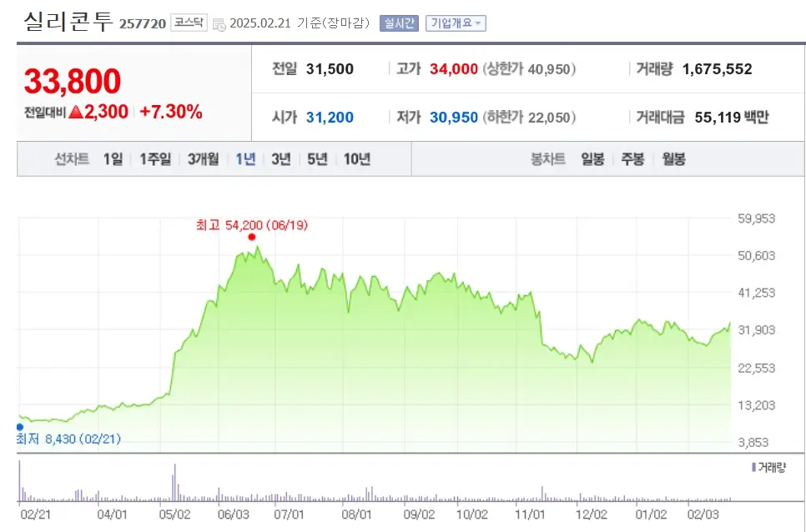
Task: Click the 고가 value 34,000
Action: point(454,69)
